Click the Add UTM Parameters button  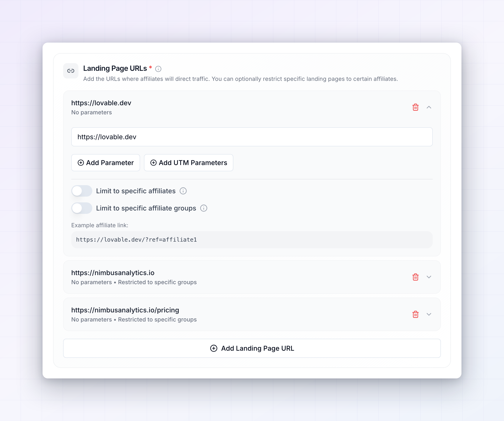coord(188,163)
